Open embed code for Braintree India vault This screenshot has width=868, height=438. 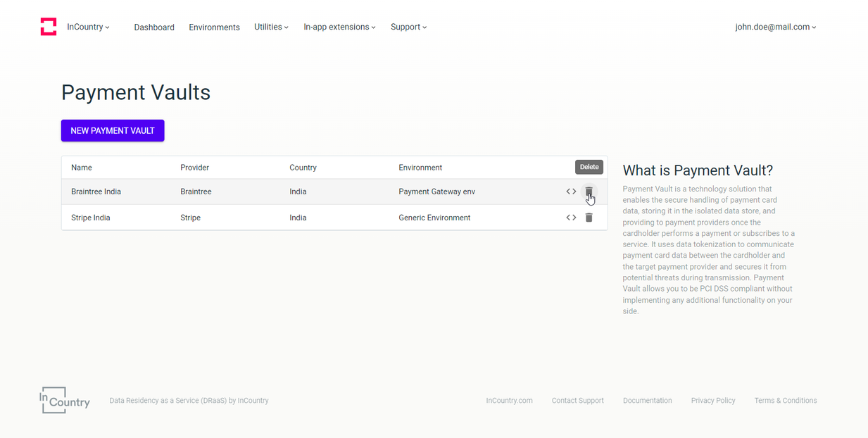click(x=571, y=192)
